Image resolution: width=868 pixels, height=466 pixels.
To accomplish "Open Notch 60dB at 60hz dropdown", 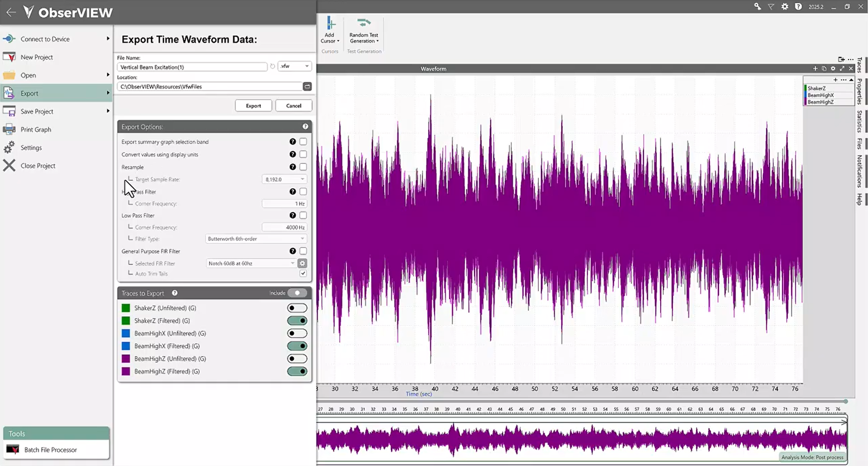I will pos(251,263).
